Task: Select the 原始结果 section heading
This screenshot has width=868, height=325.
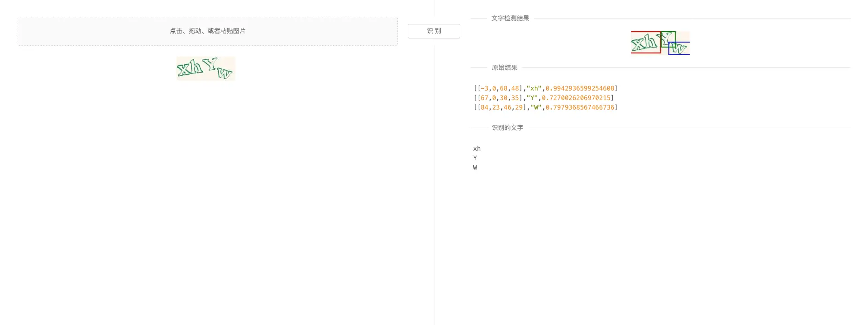Action: 505,67
